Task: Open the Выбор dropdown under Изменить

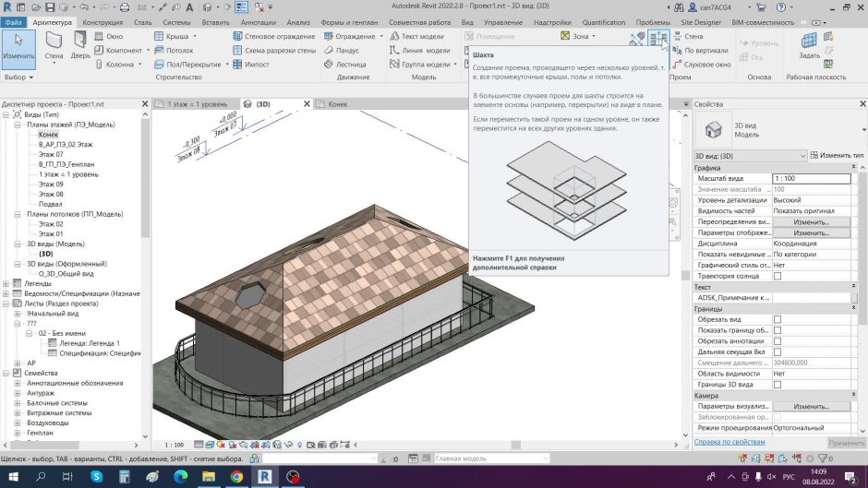Action: (x=18, y=77)
